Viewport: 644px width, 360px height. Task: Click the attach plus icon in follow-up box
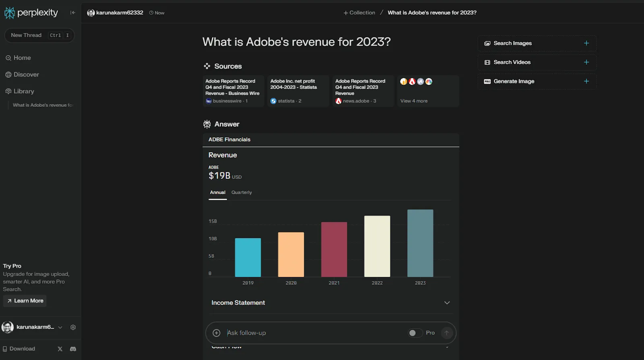pyautogui.click(x=217, y=333)
